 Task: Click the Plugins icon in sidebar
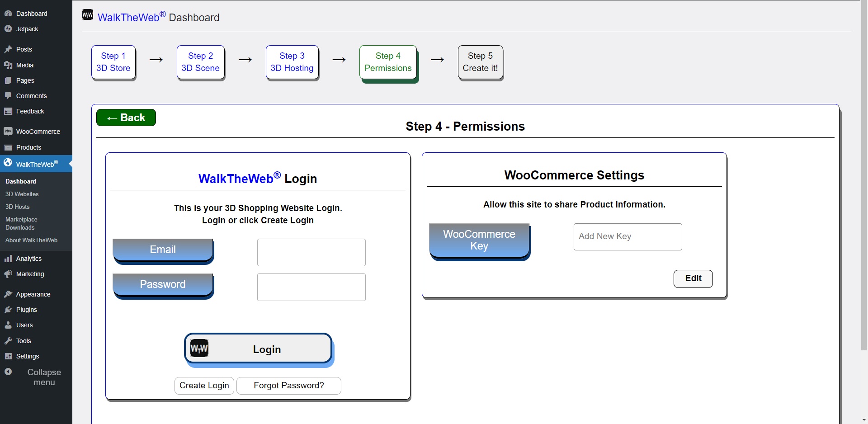pos(8,310)
